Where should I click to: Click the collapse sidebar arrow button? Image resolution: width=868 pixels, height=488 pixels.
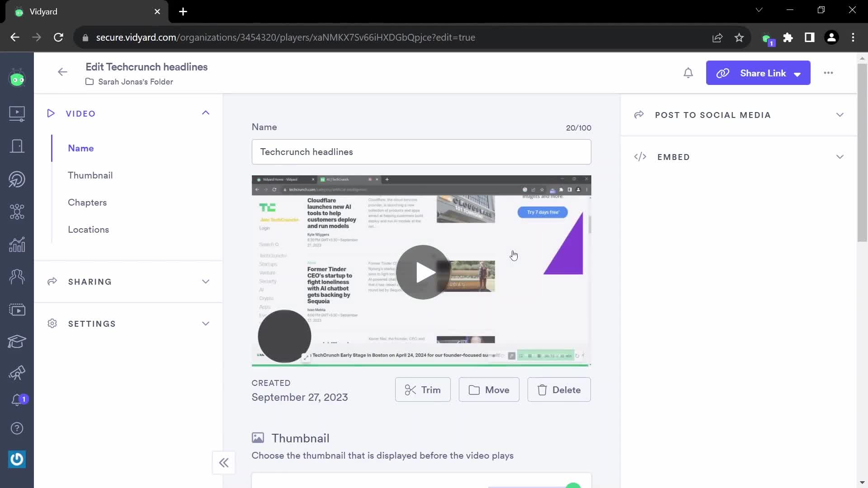pyautogui.click(x=224, y=462)
